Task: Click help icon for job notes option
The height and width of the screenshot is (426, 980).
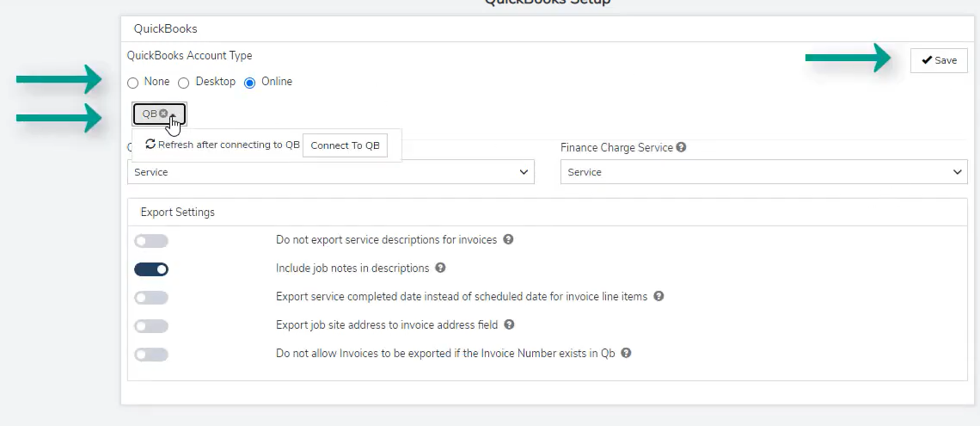Action: pos(440,269)
